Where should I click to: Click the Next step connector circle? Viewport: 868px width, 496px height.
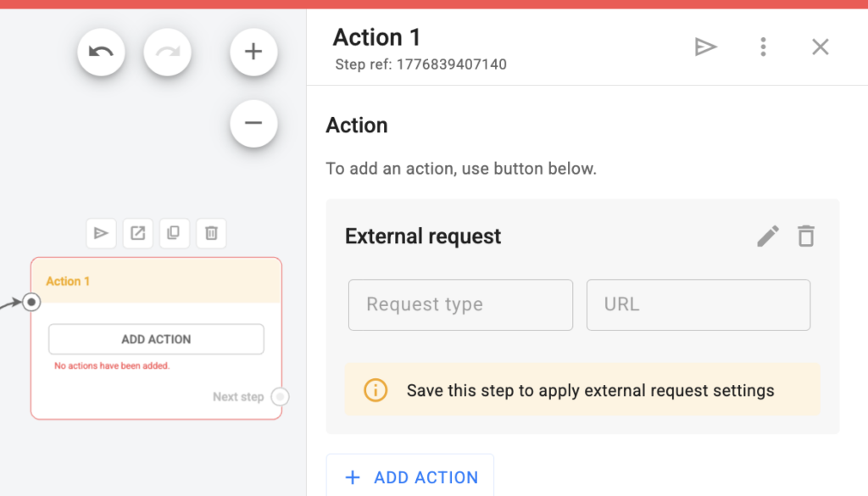(x=281, y=397)
